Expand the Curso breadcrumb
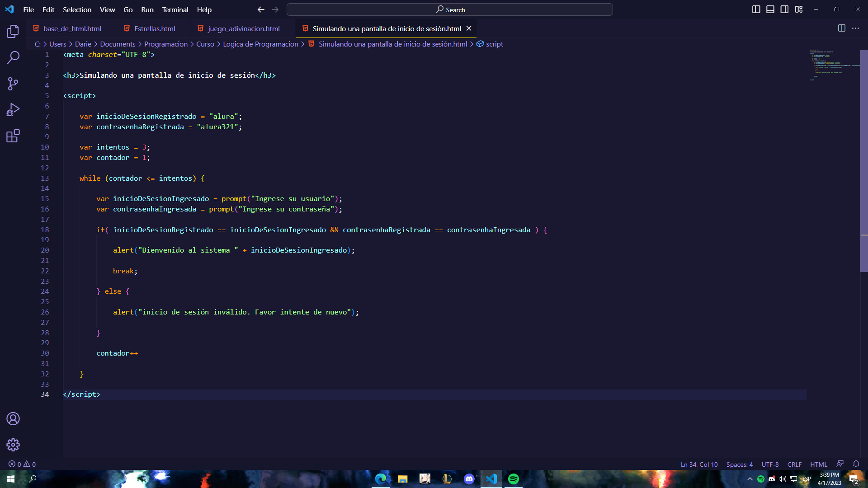This screenshot has height=488, width=868. pos(205,44)
